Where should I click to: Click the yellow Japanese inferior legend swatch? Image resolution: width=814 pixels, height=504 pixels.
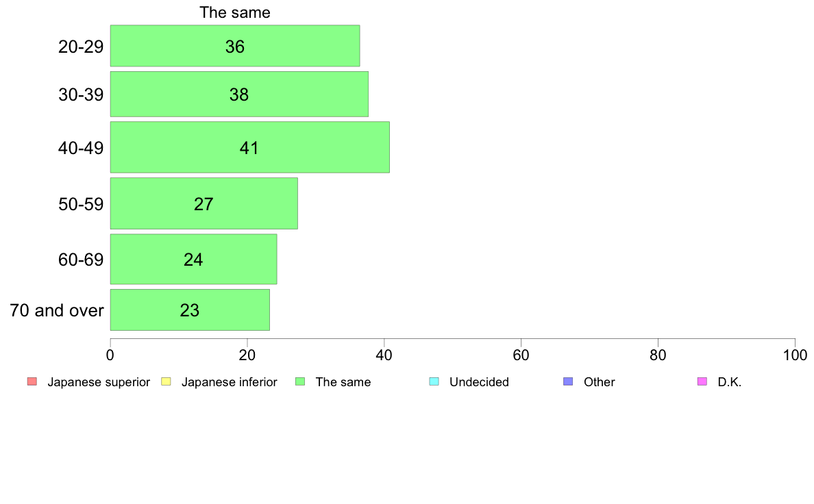166,381
